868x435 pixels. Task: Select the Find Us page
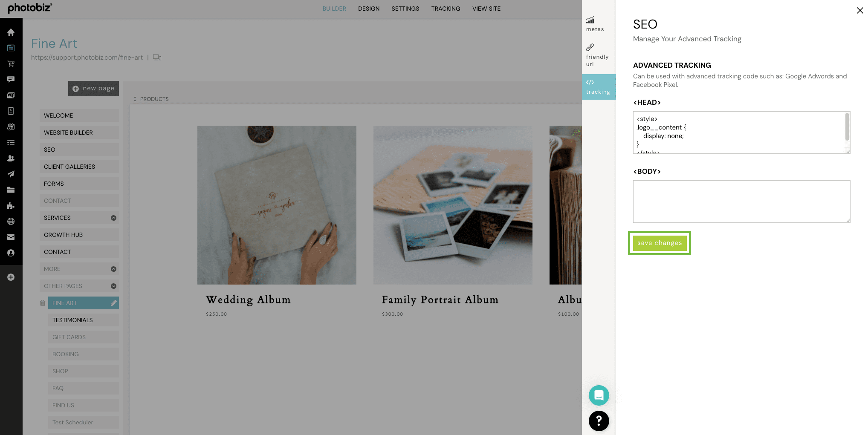tap(84, 405)
